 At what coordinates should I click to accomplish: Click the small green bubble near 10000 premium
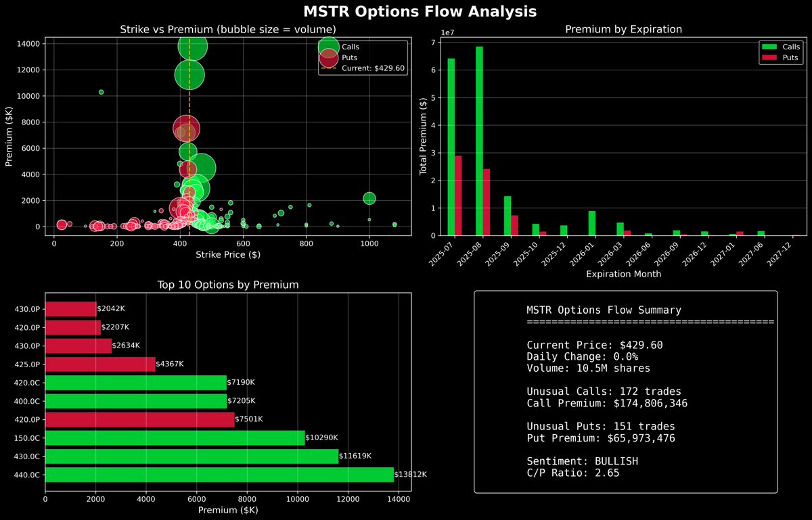click(x=101, y=92)
